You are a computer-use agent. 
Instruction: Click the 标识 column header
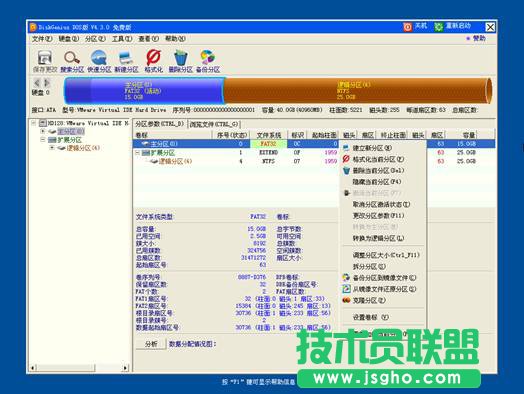coord(297,135)
